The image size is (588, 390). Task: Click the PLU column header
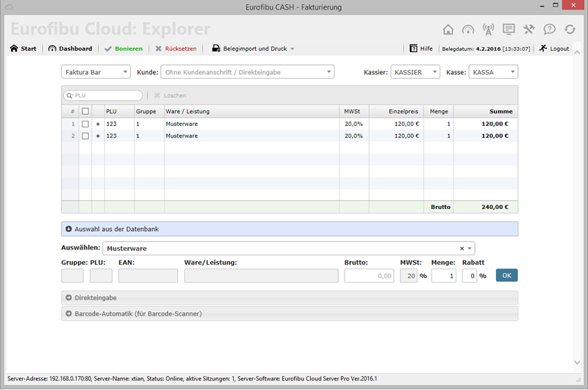(x=119, y=112)
